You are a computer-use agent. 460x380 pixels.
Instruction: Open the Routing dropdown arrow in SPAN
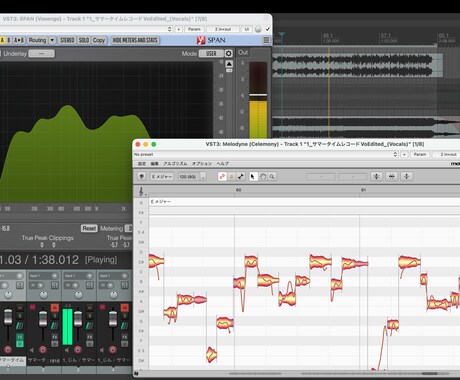pos(52,40)
